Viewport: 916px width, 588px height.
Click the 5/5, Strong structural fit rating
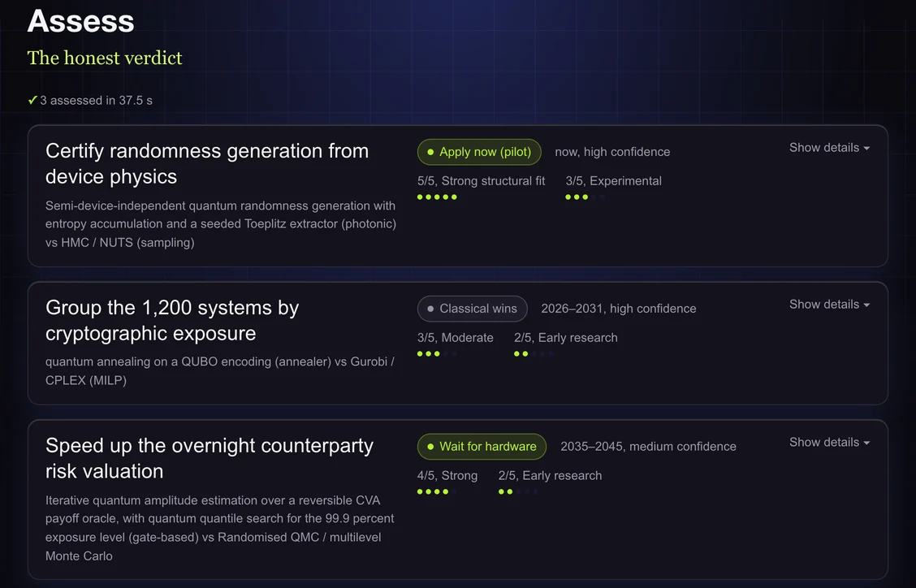481,181
